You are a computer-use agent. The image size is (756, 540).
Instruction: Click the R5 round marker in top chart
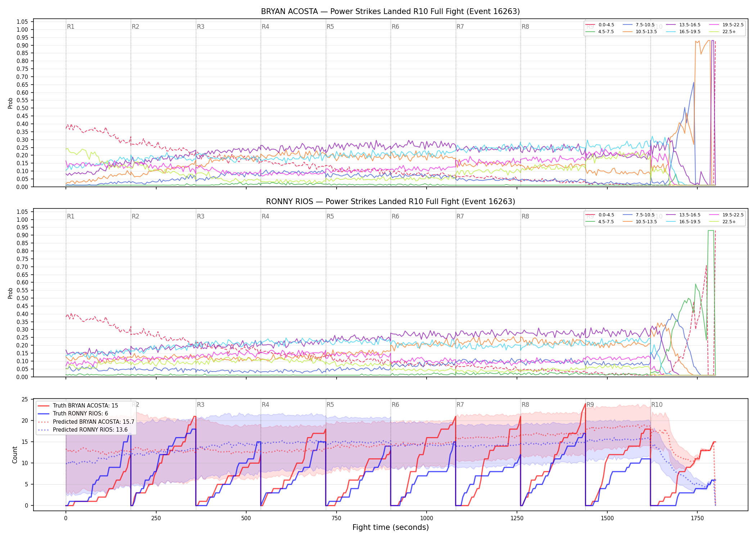tap(330, 27)
